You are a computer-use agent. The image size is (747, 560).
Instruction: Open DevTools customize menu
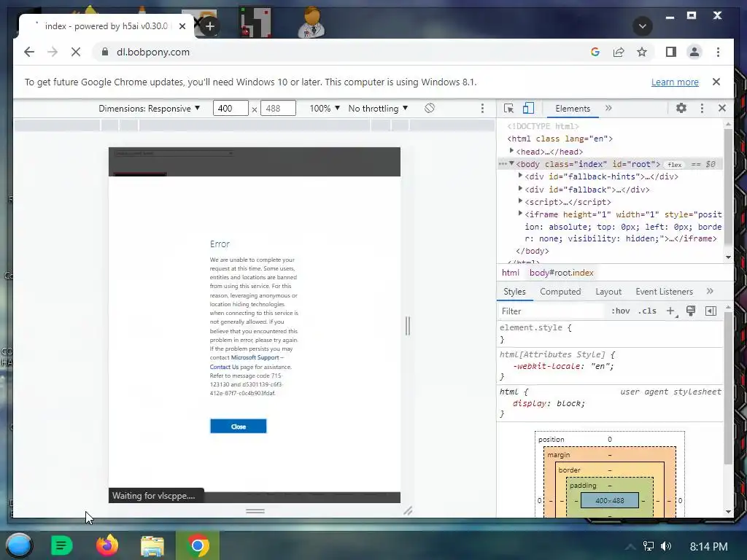coord(702,109)
